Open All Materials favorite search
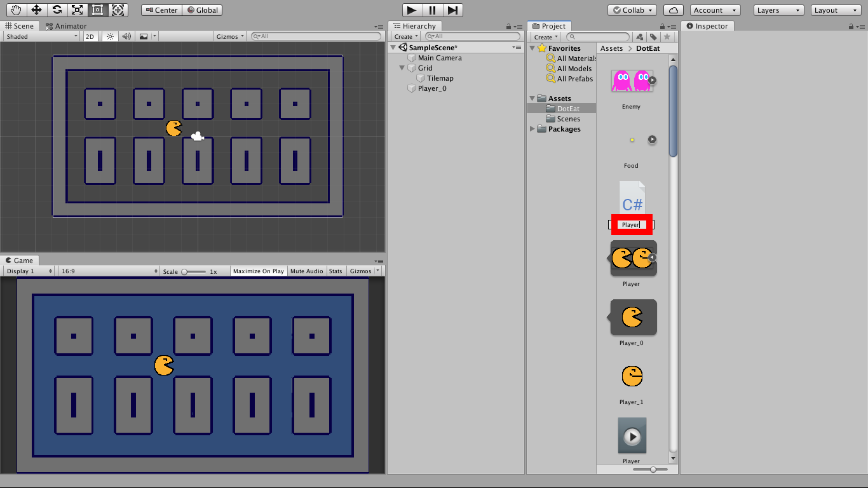 571,58
